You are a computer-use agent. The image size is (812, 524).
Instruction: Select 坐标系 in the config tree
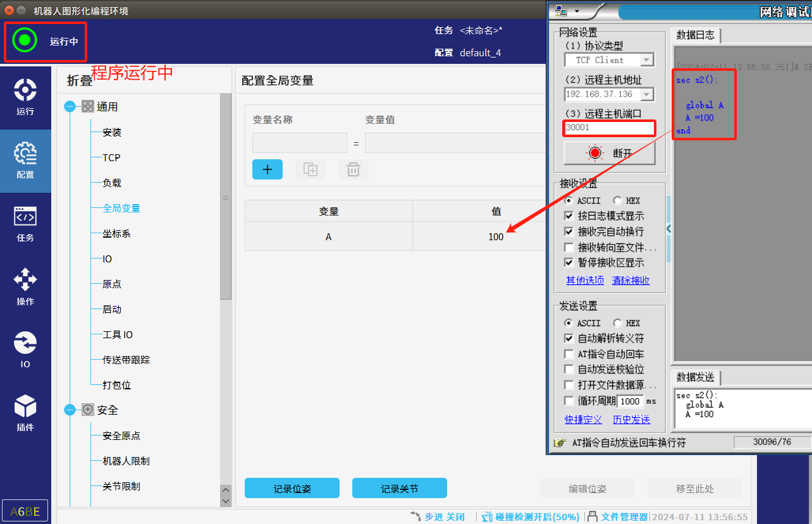116,234
